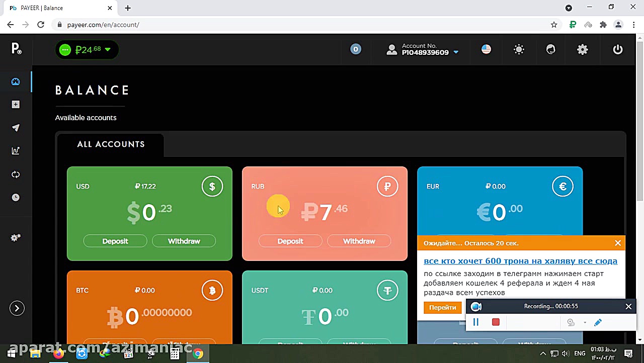Open the support chat bubble icon
The image size is (644, 363).
click(x=551, y=49)
